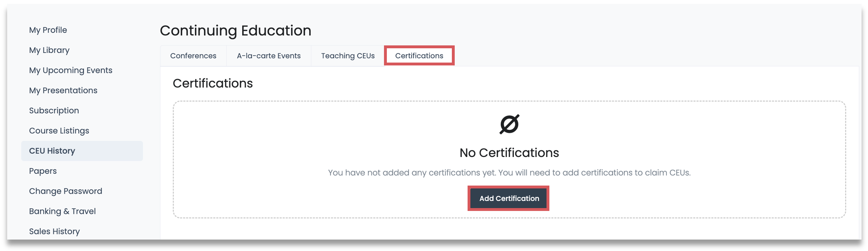Select the A-la-carte Events tab
The height and width of the screenshot is (251, 868).
[269, 56]
